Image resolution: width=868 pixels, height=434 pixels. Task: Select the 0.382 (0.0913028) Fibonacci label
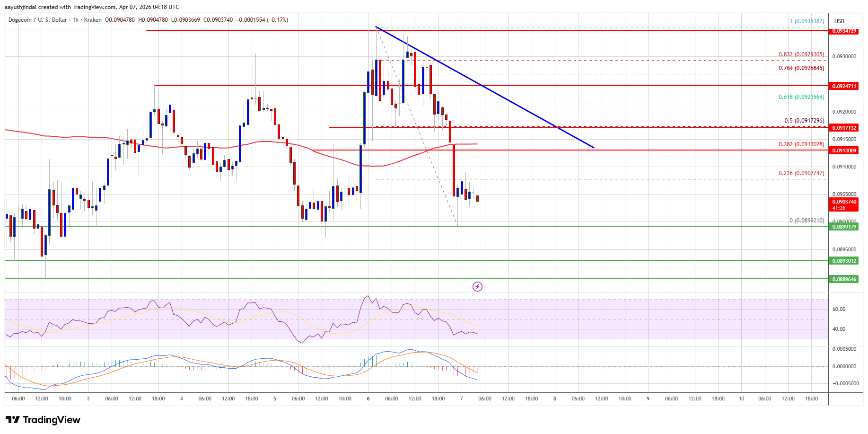pos(801,144)
